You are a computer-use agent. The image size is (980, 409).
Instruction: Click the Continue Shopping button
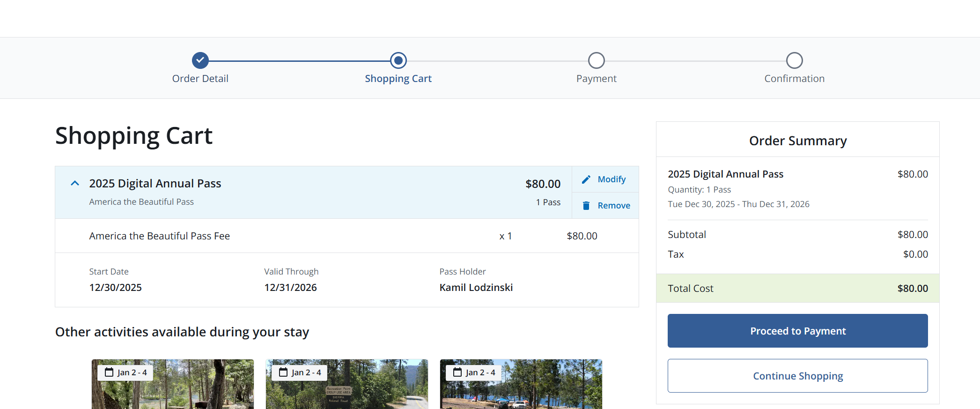(x=797, y=376)
